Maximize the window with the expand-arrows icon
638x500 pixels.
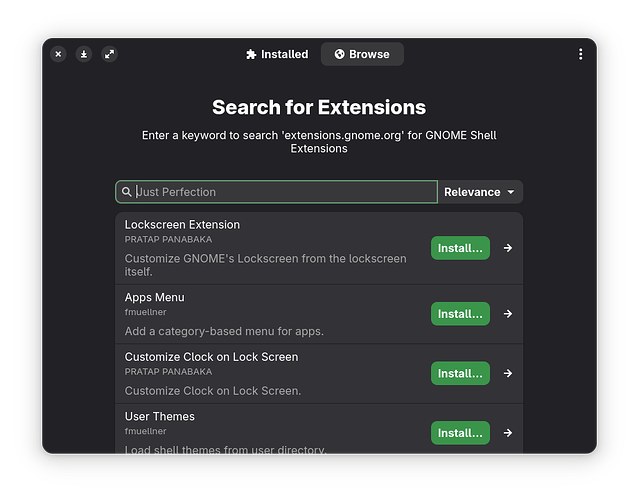[110, 54]
